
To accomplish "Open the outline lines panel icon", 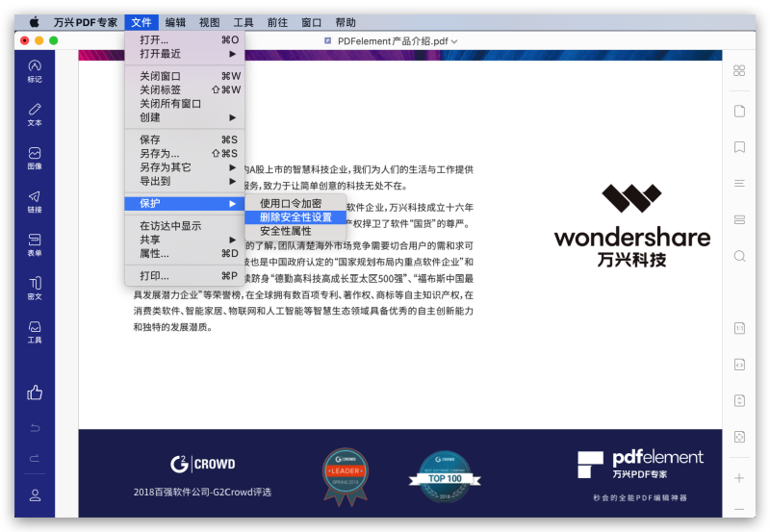I will point(739,183).
